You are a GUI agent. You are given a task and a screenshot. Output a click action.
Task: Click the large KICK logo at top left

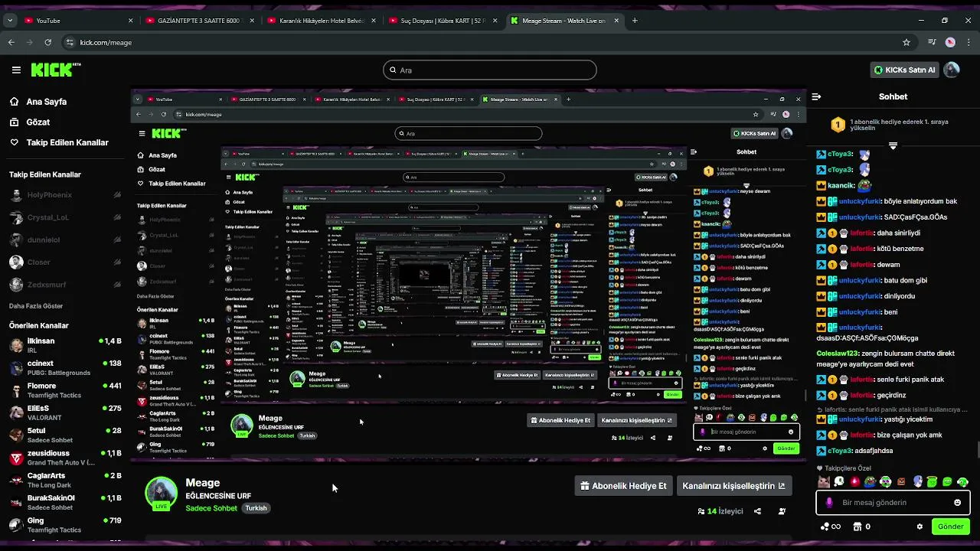pyautogui.click(x=55, y=70)
